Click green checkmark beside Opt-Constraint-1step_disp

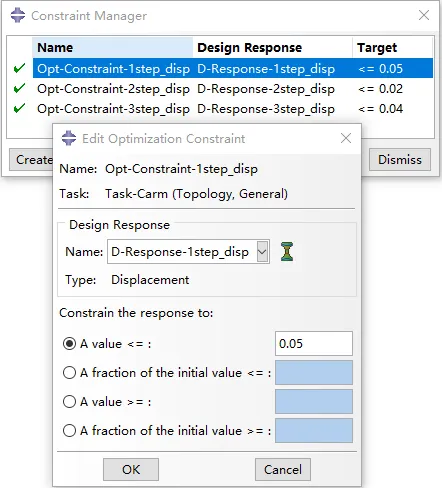click(19, 68)
